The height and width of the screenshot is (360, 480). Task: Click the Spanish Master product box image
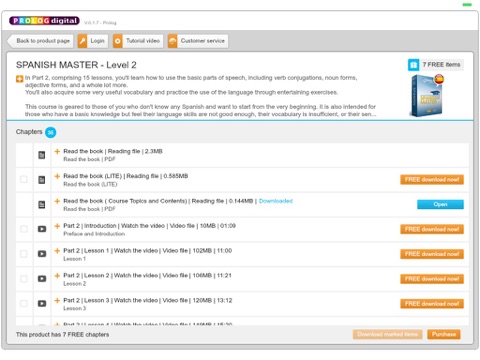pyautogui.click(x=427, y=95)
